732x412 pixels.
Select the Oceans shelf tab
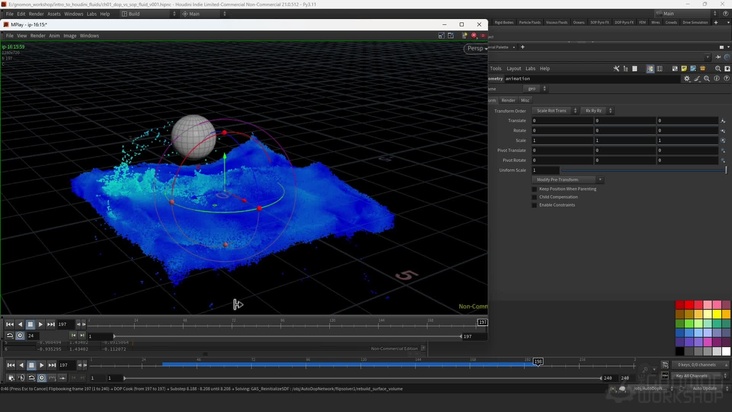point(579,22)
